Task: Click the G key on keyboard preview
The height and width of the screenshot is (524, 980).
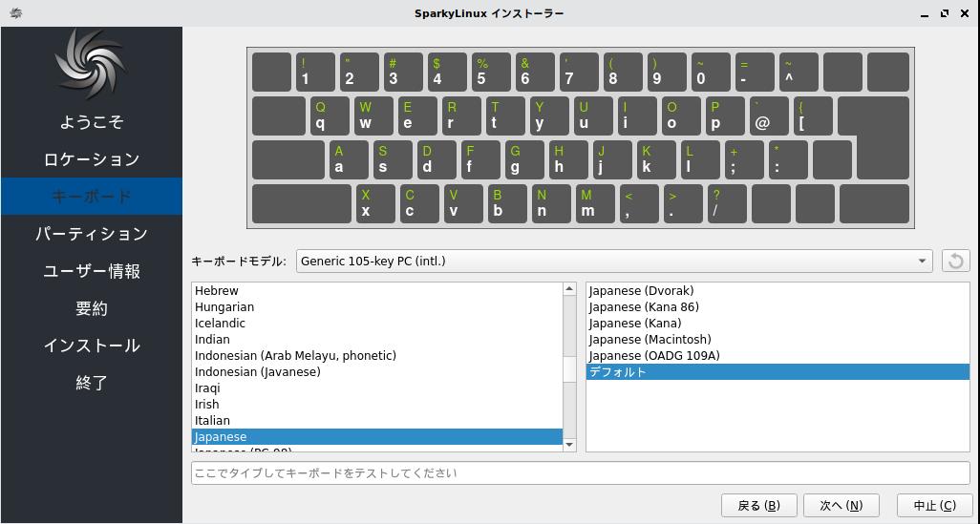Action: pos(524,160)
